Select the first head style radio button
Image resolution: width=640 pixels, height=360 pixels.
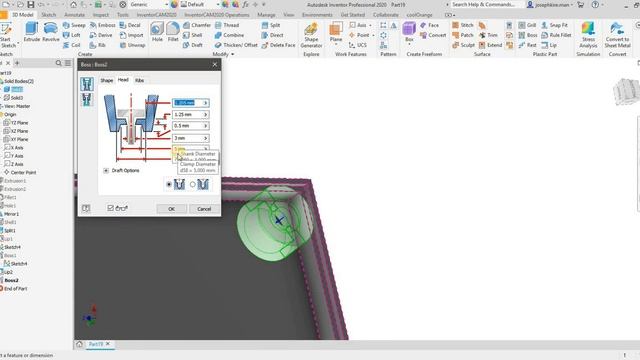[x=169, y=184]
